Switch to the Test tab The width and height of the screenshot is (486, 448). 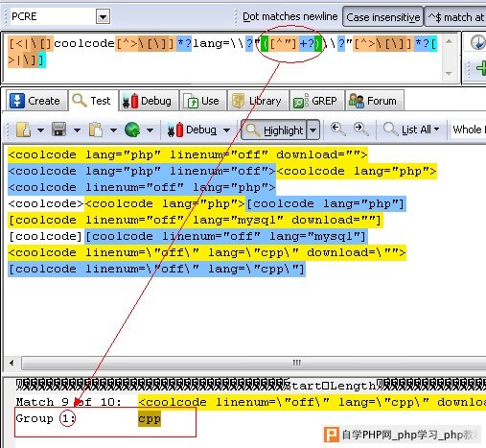pyautogui.click(x=93, y=101)
